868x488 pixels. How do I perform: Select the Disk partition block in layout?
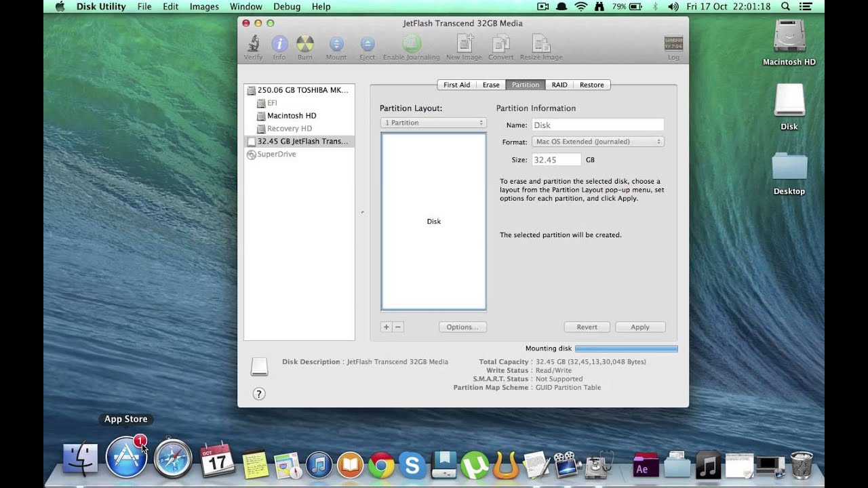(433, 222)
